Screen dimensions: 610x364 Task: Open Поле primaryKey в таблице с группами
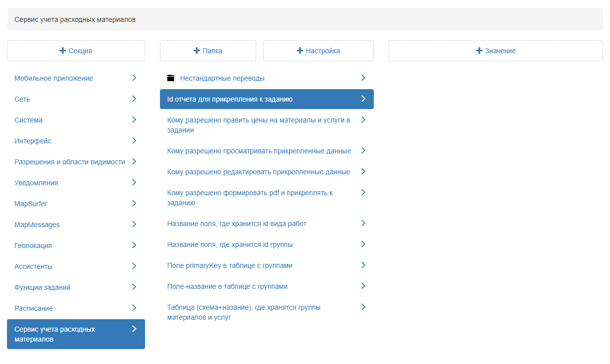(267, 265)
